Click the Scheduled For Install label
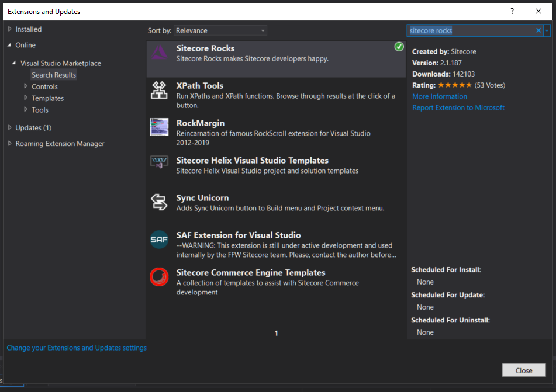The width and height of the screenshot is (556, 392). 446,270
